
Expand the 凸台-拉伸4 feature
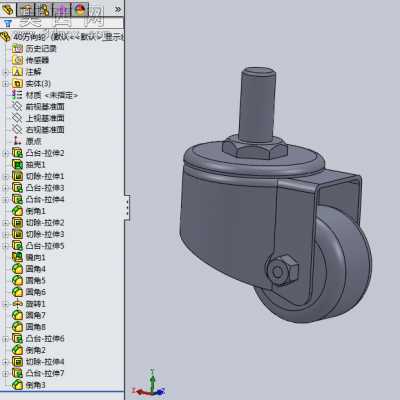click(5, 200)
